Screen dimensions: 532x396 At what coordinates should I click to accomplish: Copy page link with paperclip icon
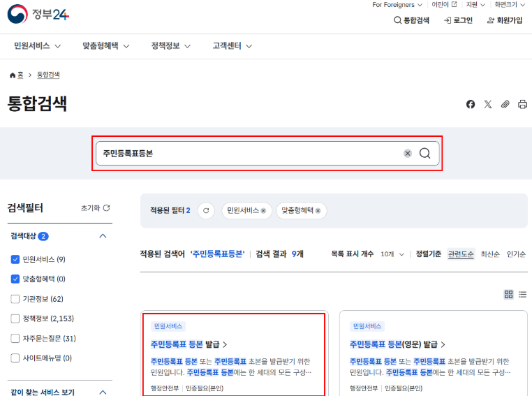[x=505, y=104]
